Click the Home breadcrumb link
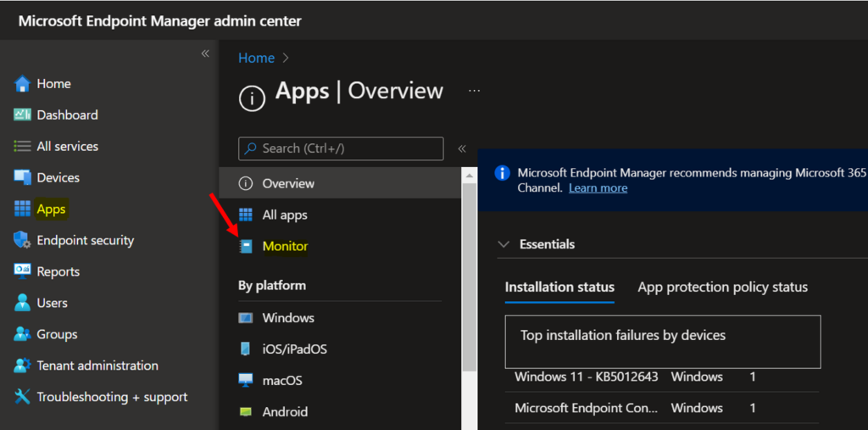The width and height of the screenshot is (868, 430). 256,58
